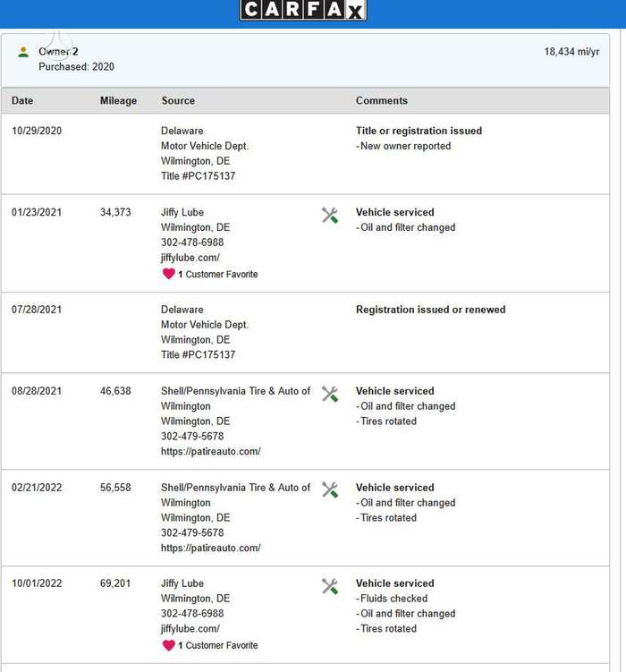
Task: Click Oil and filter changed comment for 01/23/2021
Action: click(x=405, y=227)
